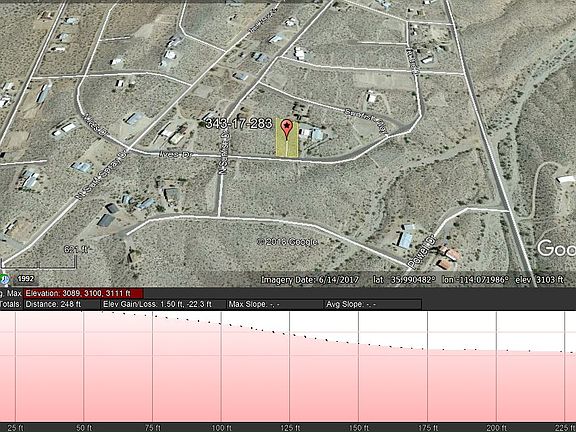This screenshot has width=576, height=432.
Task: Click the Imagery Date status text
Action: 310,280
